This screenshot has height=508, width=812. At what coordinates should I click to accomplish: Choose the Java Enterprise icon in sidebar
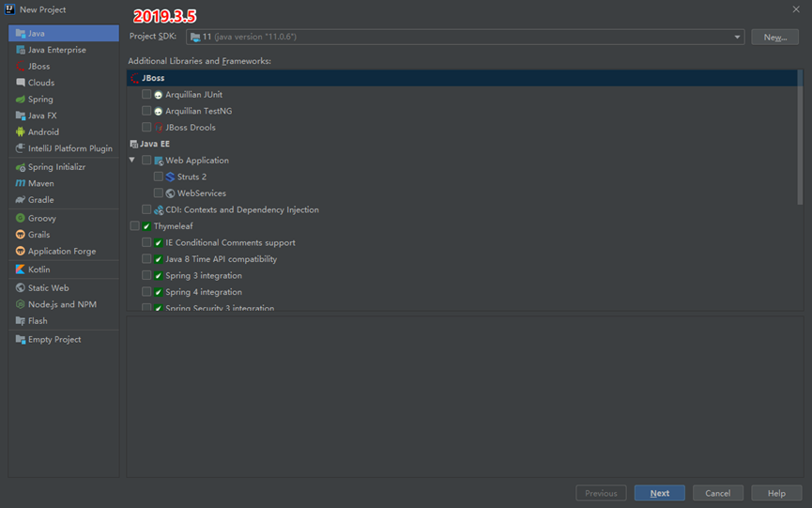coord(21,50)
